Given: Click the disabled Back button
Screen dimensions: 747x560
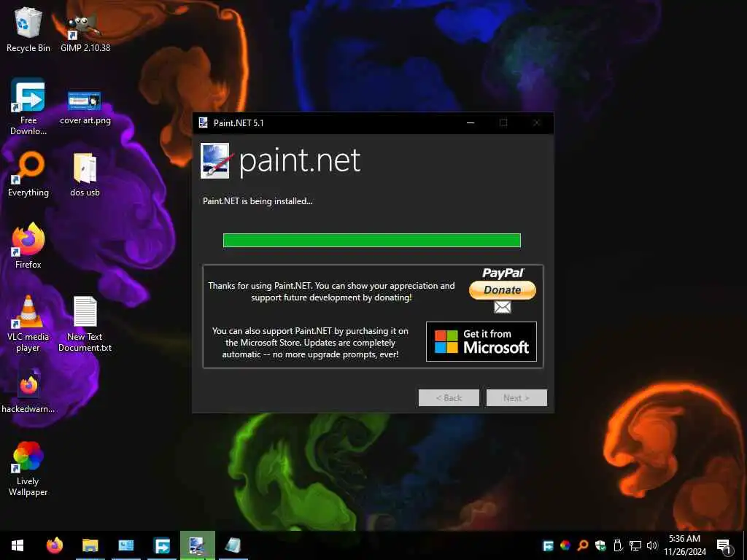Looking at the screenshot, I should tap(449, 397).
